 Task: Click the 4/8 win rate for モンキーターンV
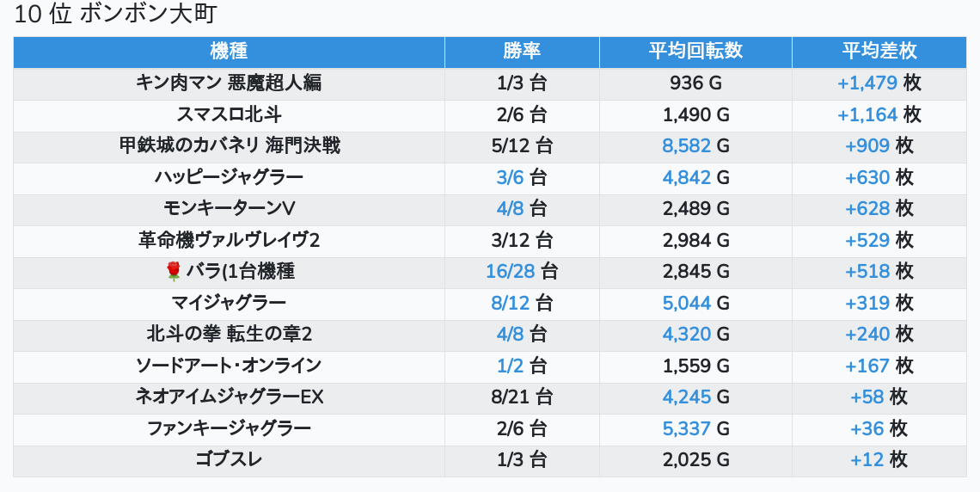click(x=510, y=209)
